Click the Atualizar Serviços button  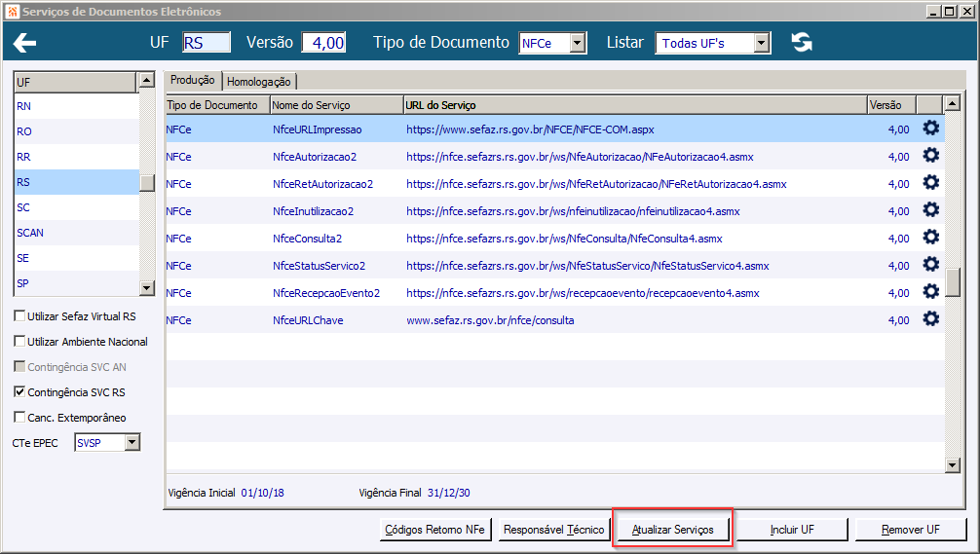click(x=672, y=530)
